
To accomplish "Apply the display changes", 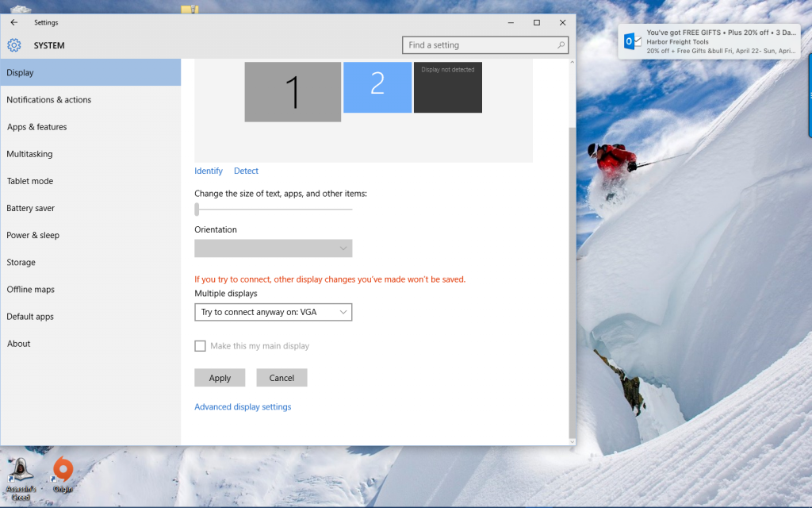I will [x=220, y=377].
